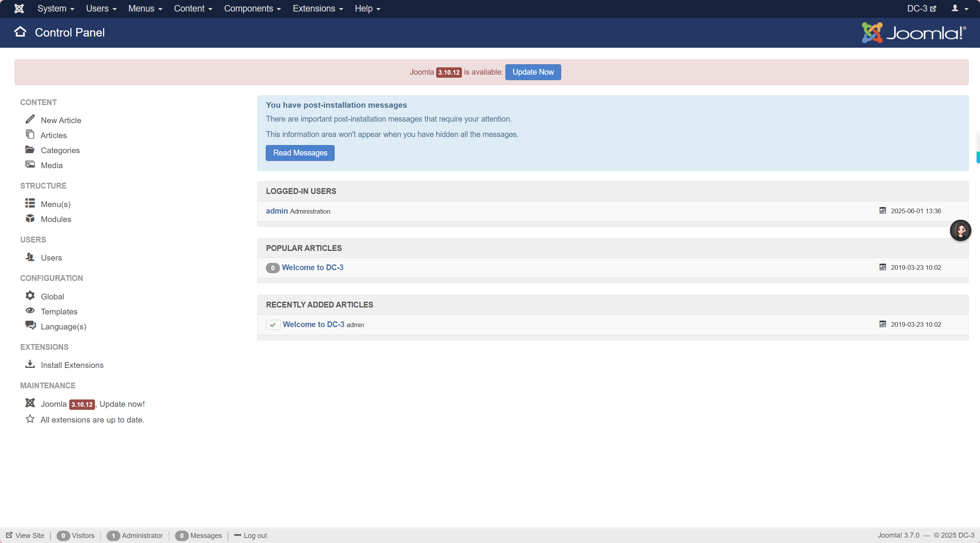Screen dimensions: 980x543
Task: Click the pencil icon beside New Article
Action: coord(30,119)
